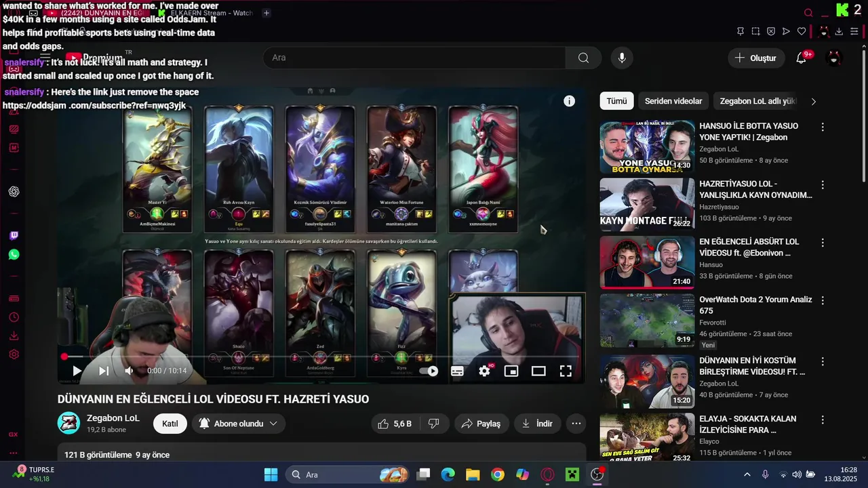Select the Seriden videolar chip
Viewport: 868px width, 488px height.
673,101
